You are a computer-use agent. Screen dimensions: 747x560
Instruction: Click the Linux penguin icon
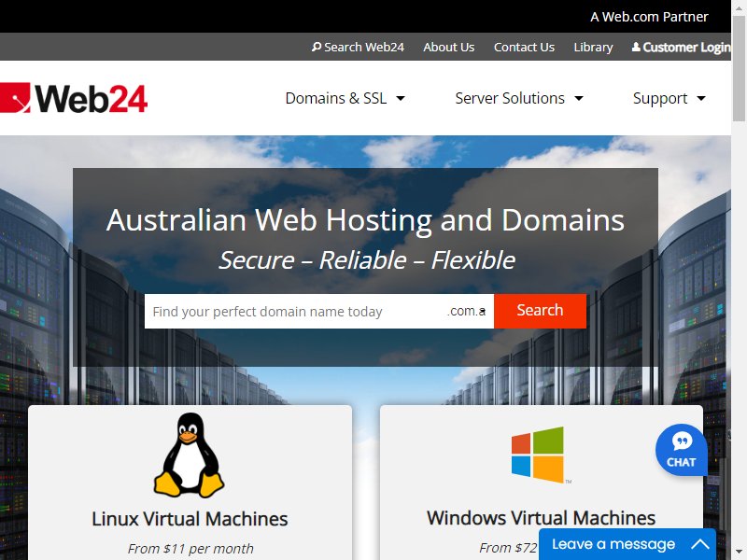click(x=190, y=455)
